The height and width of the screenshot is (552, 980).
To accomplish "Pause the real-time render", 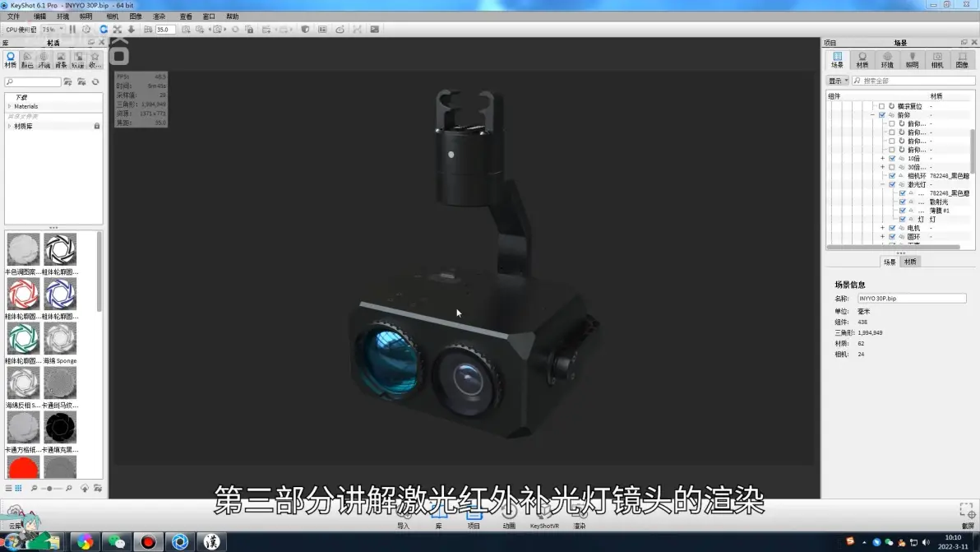I will 72,30.
